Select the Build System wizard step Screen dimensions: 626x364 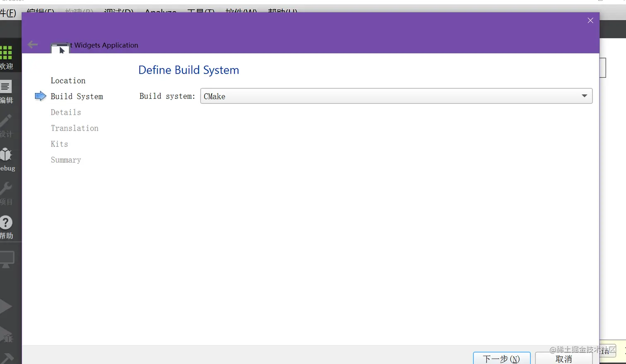tap(77, 96)
